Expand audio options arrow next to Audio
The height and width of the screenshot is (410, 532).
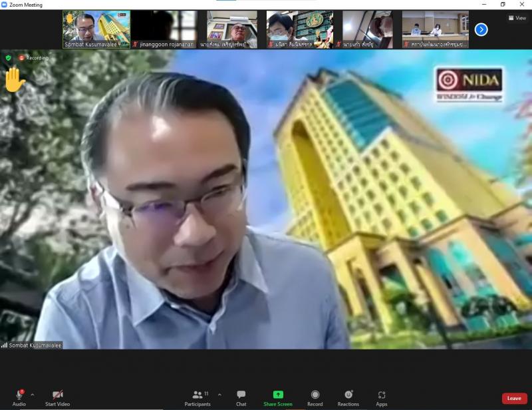pyautogui.click(x=32, y=395)
